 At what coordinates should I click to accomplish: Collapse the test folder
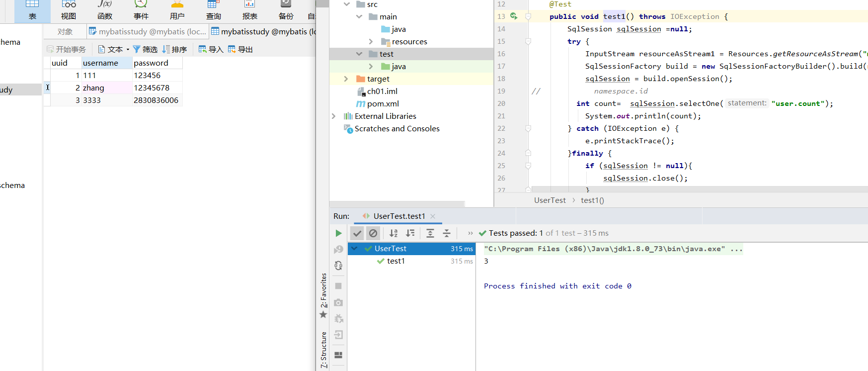click(x=359, y=54)
